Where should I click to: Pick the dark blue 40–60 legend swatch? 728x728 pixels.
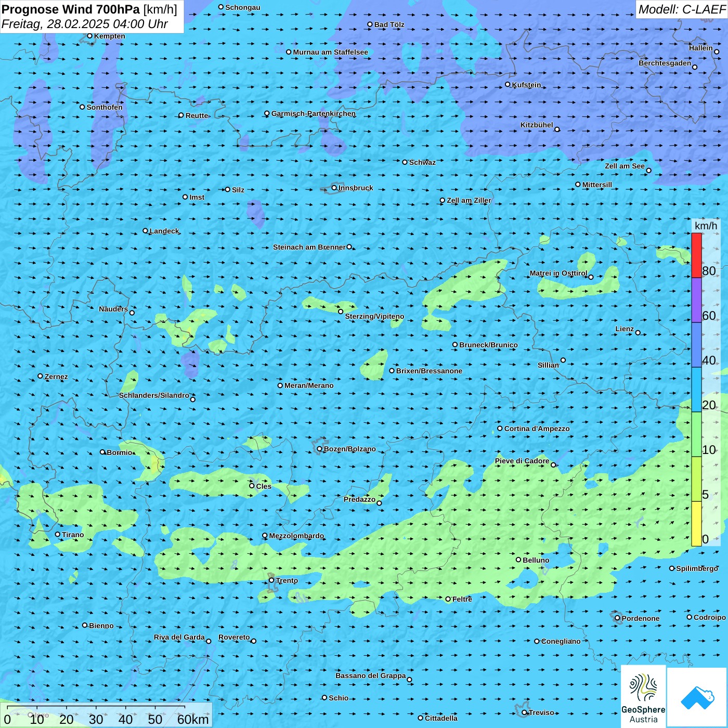(696, 345)
